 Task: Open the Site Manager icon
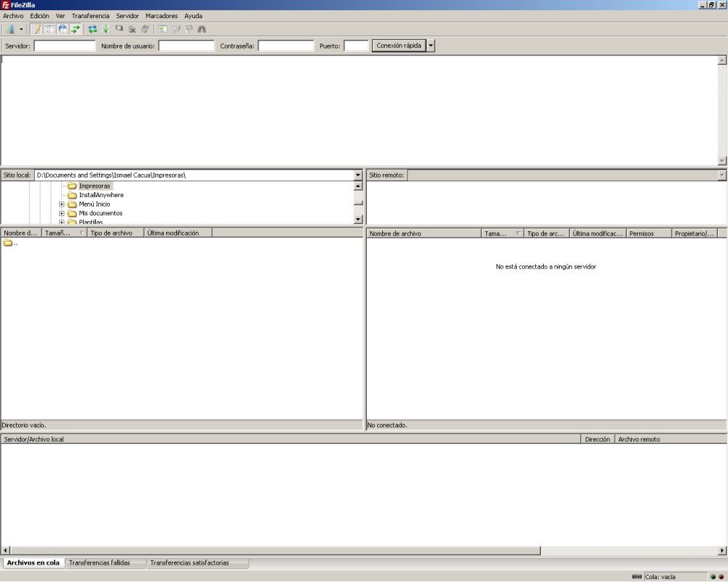pos(9,29)
